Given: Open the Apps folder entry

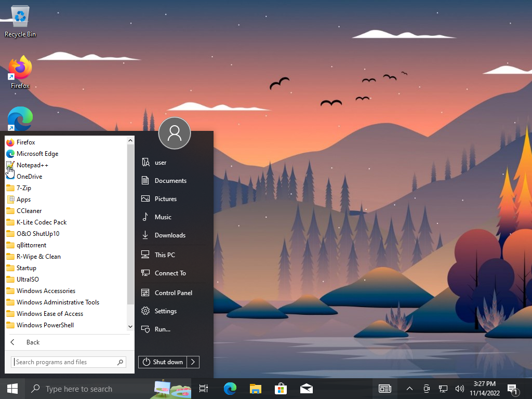Looking at the screenshot, I should (66, 199).
